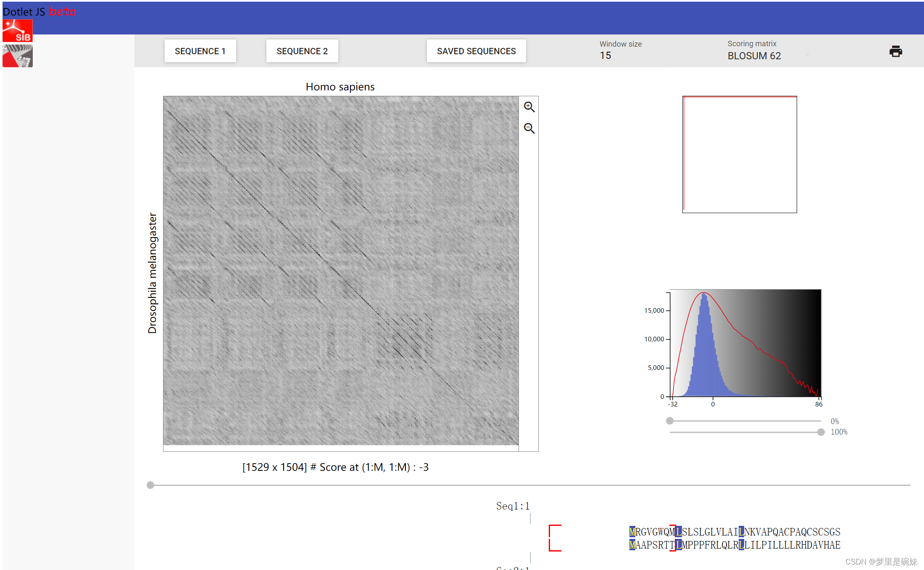Click the Homo sapiens axis label
Viewport: 924px width, 570px height.
coord(340,87)
